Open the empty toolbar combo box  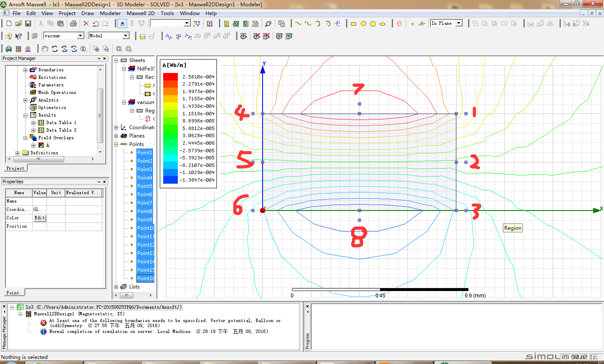tap(187, 23)
